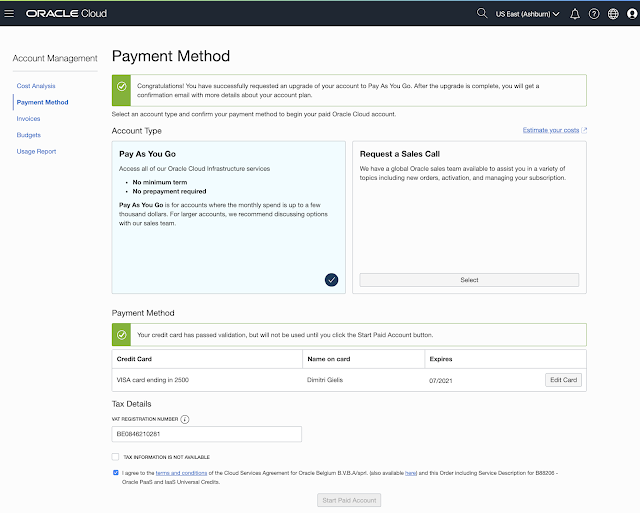Select the Pay As You Go card
The height and width of the screenshot is (513, 640).
point(229,217)
